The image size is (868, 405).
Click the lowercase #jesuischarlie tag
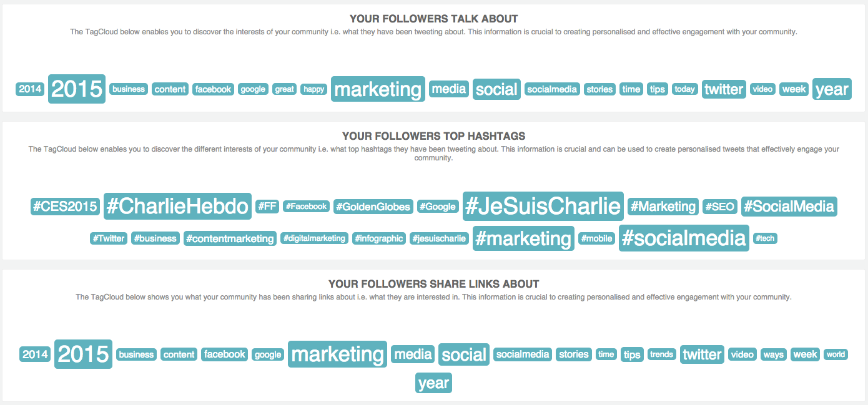[440, 238]
